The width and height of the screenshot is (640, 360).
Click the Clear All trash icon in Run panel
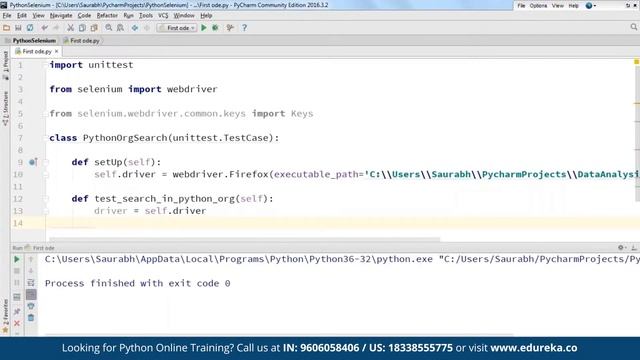(31, 318)
